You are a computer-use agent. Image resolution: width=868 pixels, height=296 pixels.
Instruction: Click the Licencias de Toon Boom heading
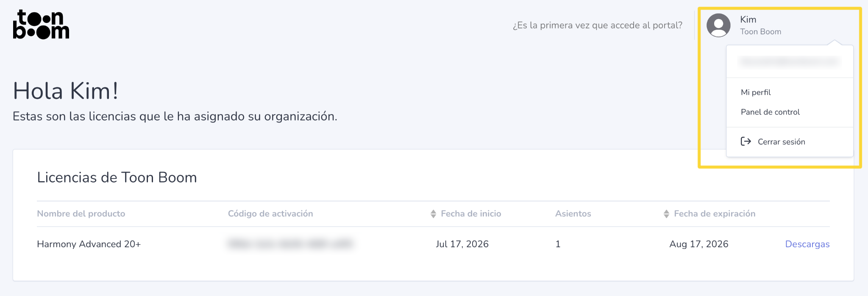pos(117,177)
